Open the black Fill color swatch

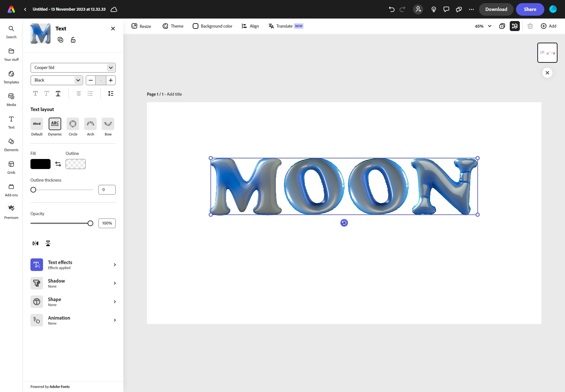(40, 164)
